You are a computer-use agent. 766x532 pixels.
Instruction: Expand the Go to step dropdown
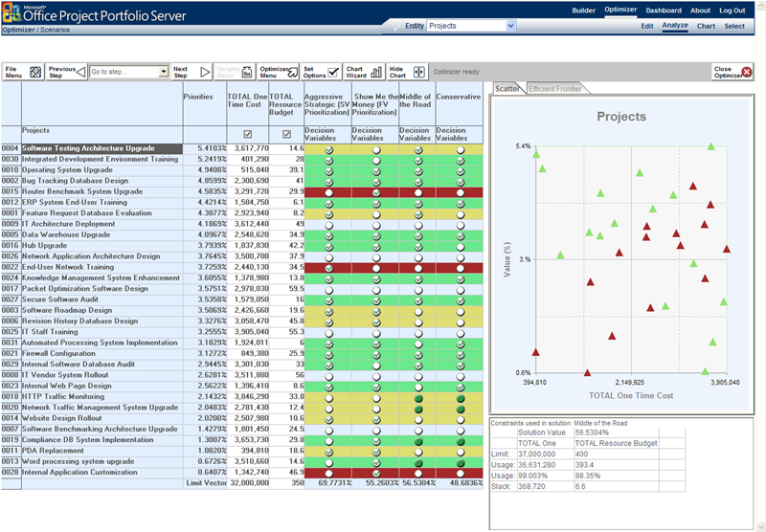click(163, 72)
